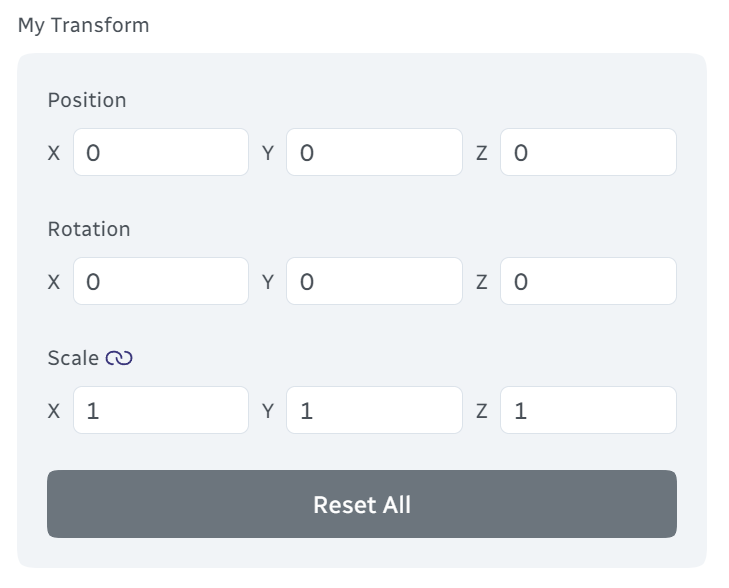Screen dimensions: 729x588
Task: Click the Rotation X input field
Action: [x=161, y=281]
